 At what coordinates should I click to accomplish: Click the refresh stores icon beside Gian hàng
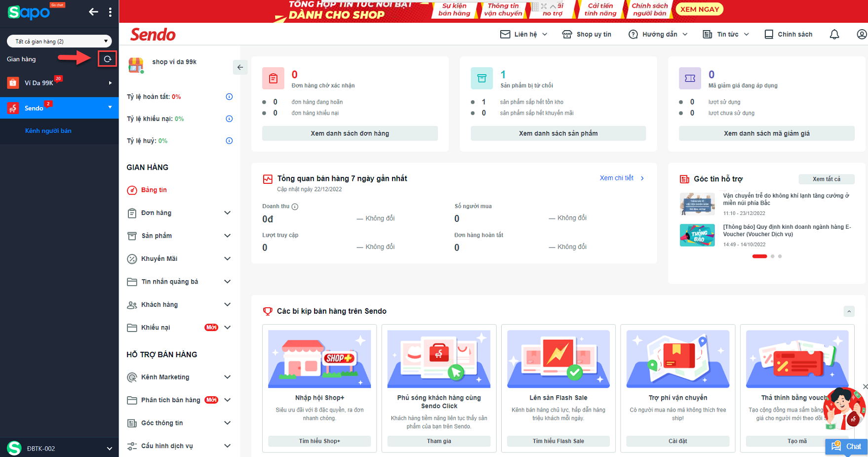[x=107, y=59]
